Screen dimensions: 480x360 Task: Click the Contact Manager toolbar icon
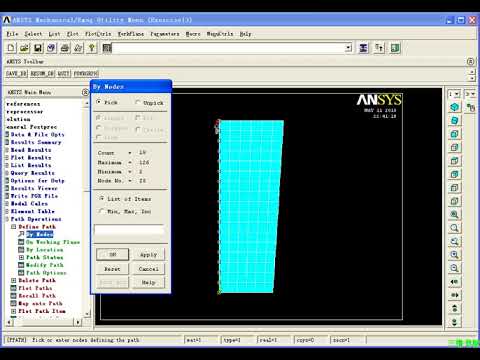395,48
